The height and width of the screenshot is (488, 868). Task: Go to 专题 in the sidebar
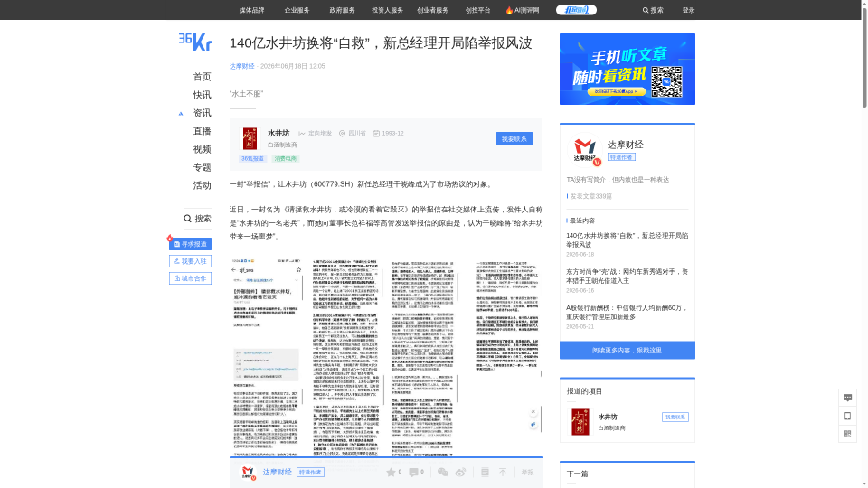[x=202, y=167]
